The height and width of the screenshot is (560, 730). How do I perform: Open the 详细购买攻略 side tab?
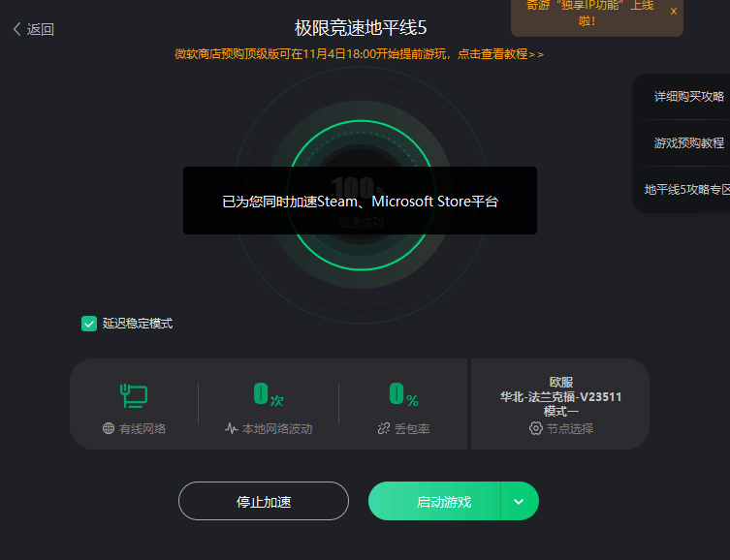689,97
